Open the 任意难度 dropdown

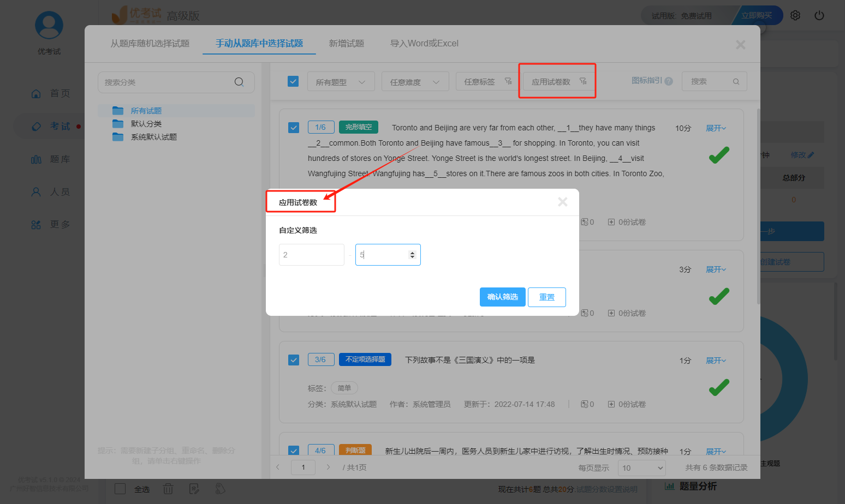(x=415, y=81)
